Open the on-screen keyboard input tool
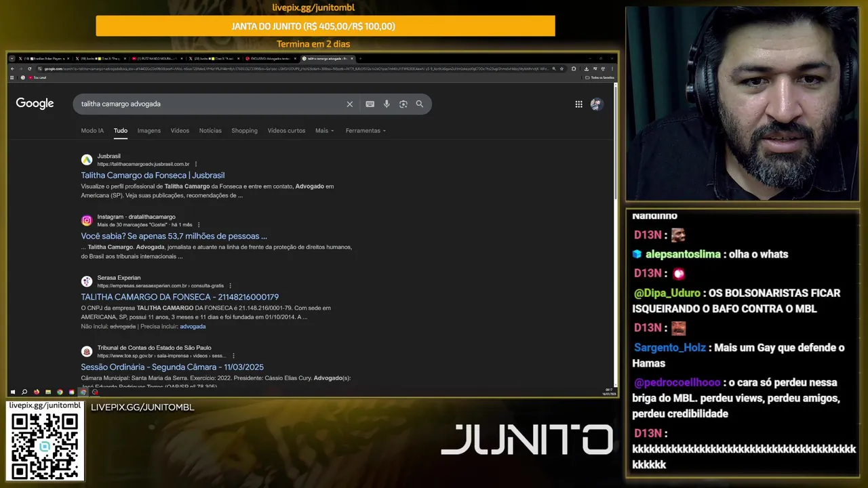The height and width of the screenshot is (488, 868). pos(370,104)
